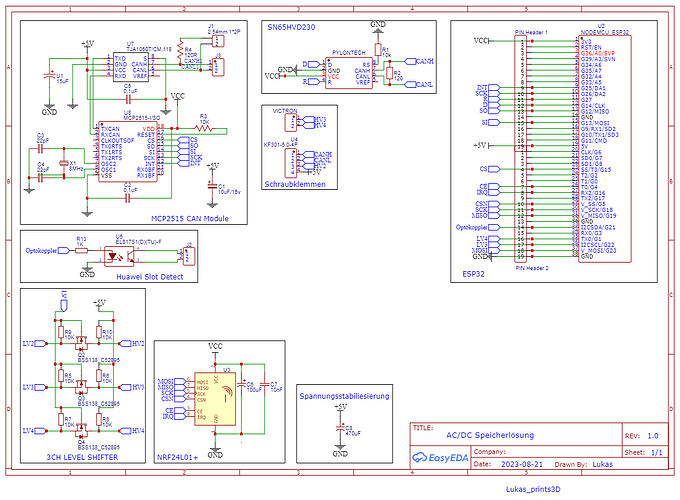Screen dimensions: 680x500
Task: Click the 'EL817S1(D)(TU)-F' part name
Action: coord(140,242)
